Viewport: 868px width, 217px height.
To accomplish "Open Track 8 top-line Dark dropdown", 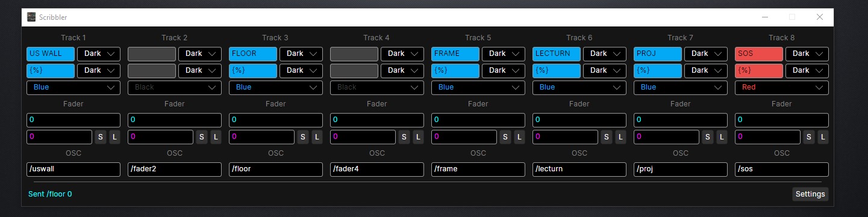I will [x=807, y=53].
